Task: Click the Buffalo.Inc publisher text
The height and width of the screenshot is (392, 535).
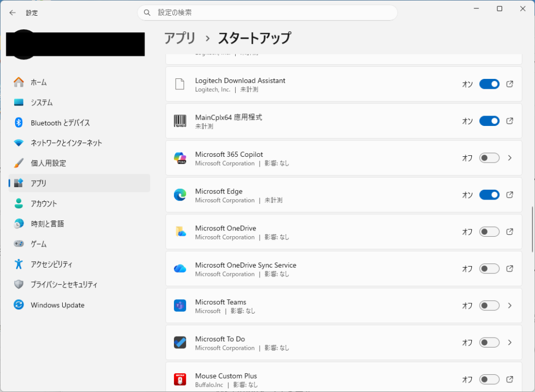Action: click(209, 385)
